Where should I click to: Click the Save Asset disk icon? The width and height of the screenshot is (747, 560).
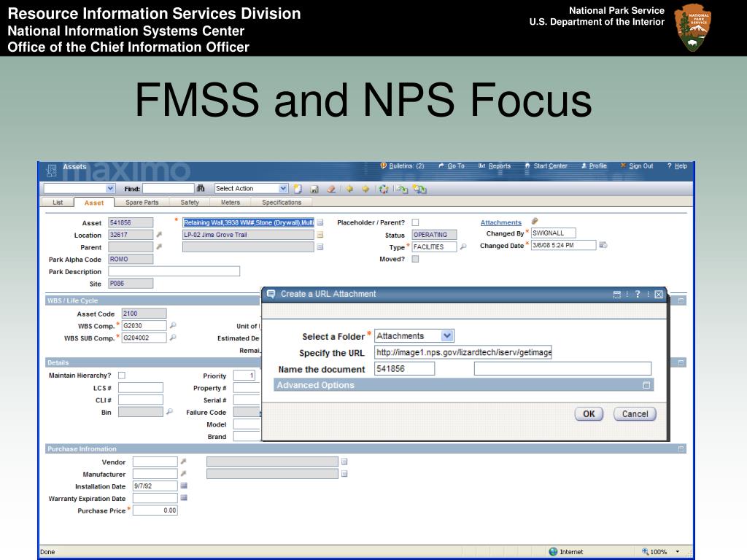[x=314, y=189]
